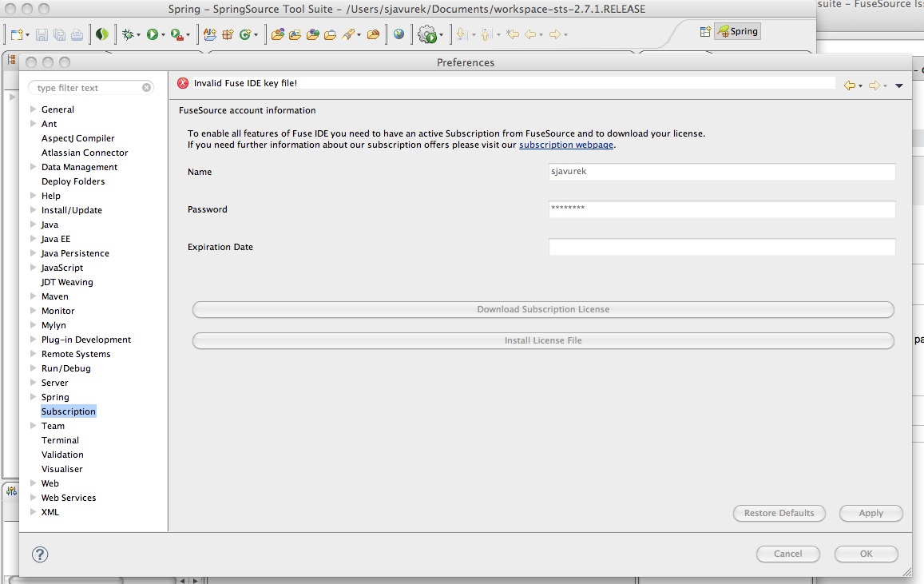Open the Debug icon dropdown arrow
Viewport: 924px width, 584px height.
click(138, 35)
